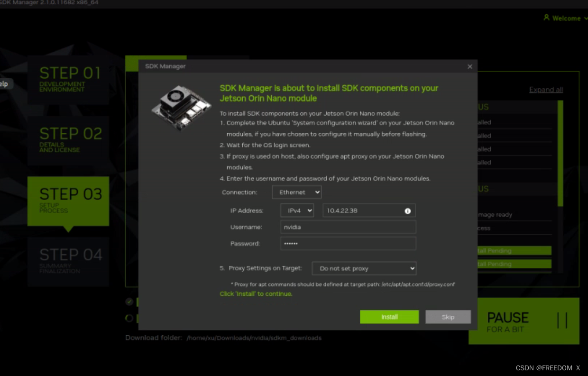Screen dimensions: 588x376
Task: Click the Install button
Action: (x=389, y=317)
